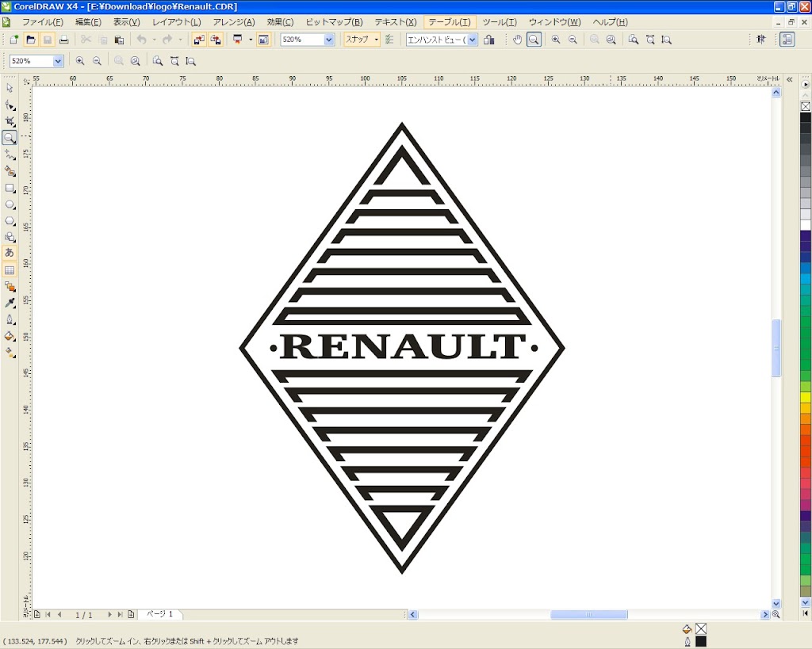Toggle the Zoom mode button in property bar
Viewport: 812px width, 649px height.
534,40
